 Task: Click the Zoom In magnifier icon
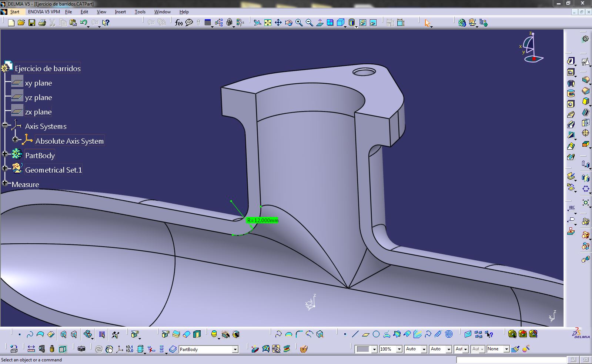[299, 23]
